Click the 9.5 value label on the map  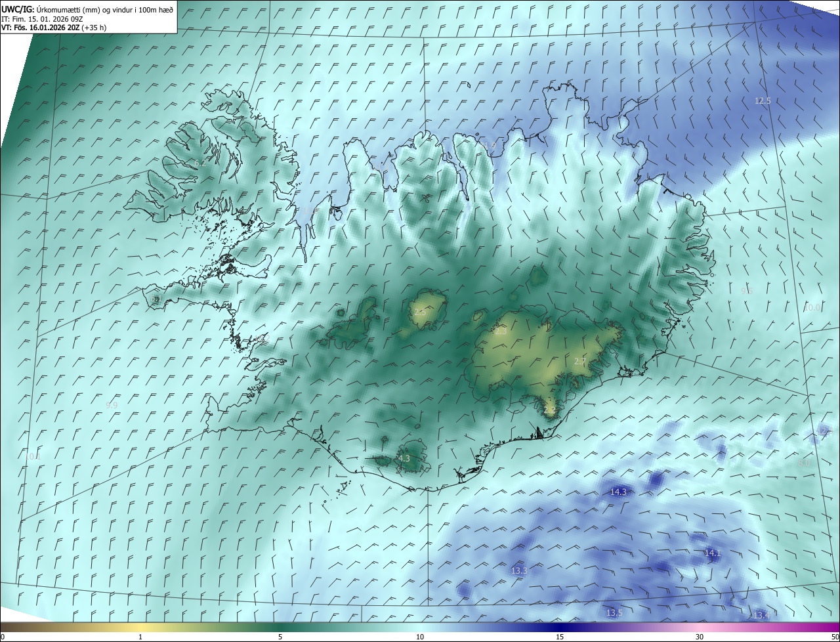(x=747, y=291)
